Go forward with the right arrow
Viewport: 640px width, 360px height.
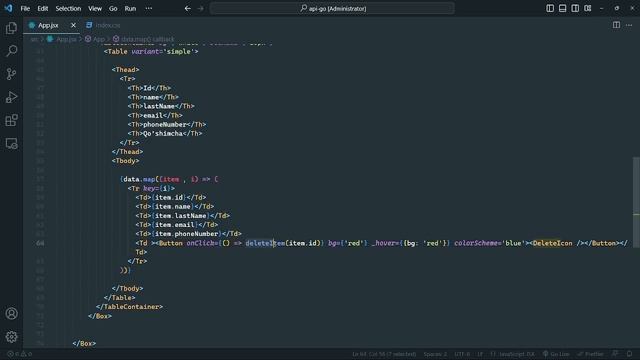point(200,8)
